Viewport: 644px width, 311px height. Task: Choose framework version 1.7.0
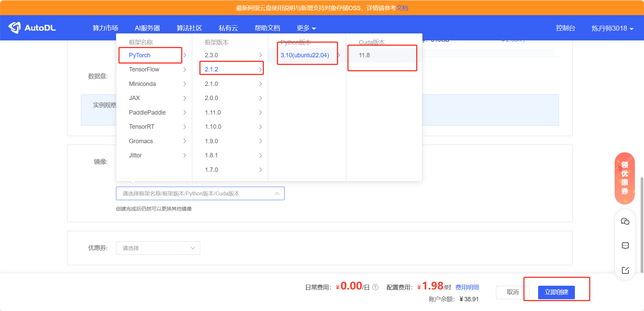211,169
